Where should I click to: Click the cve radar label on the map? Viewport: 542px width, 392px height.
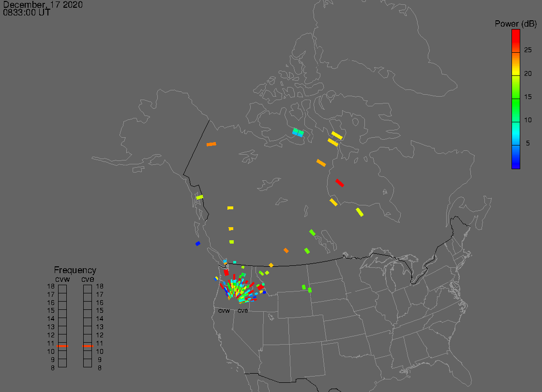click(242, 311)
